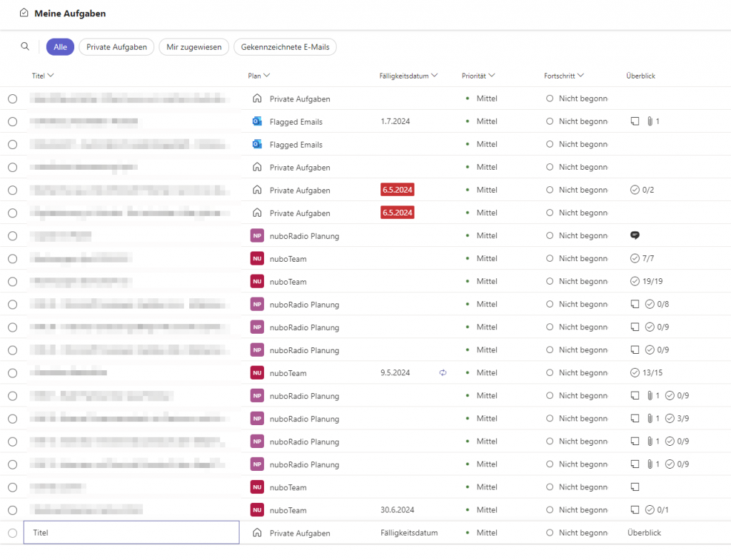Click the 0/2 checklist icon
731x560 pixels.
(635, 190)
